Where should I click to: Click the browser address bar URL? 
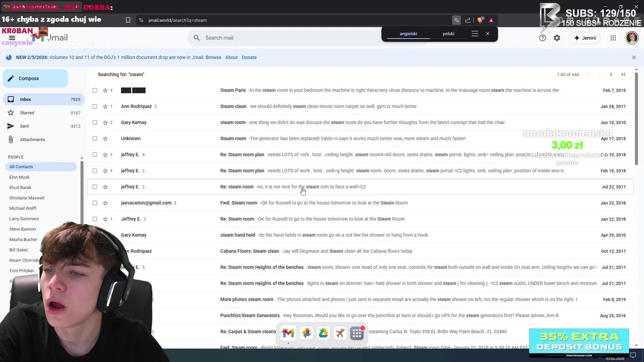coord(178,20)
